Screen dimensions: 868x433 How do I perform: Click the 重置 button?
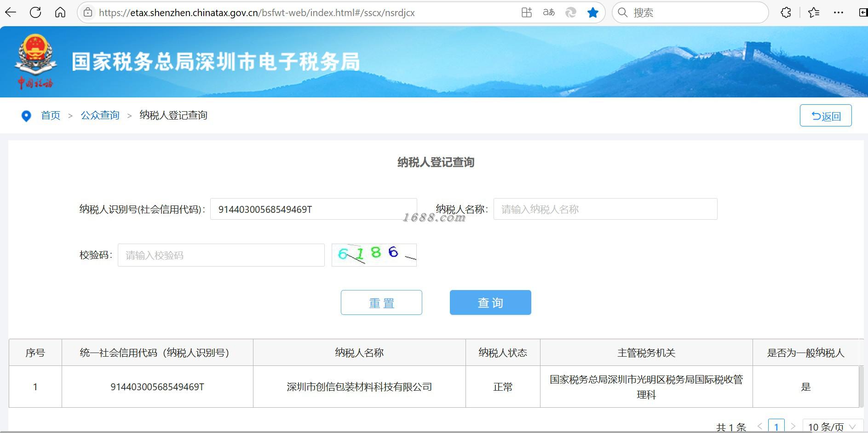click(381, 302)
